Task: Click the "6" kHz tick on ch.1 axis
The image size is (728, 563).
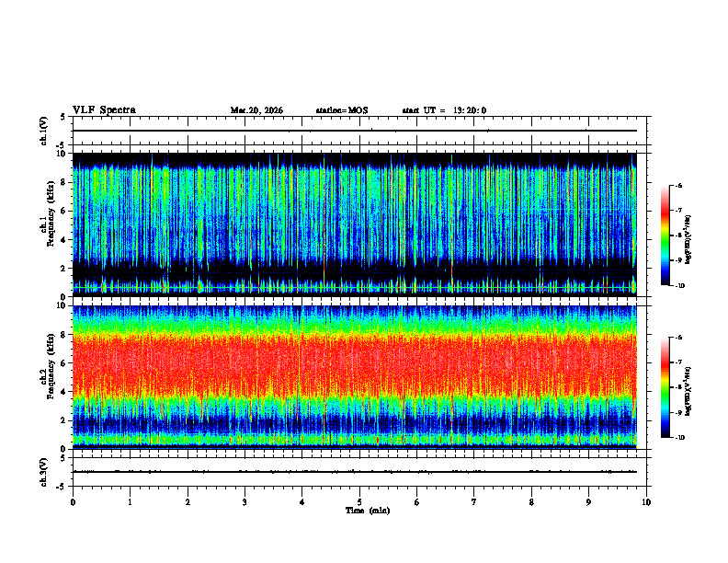Action: (x=63, y=212)
